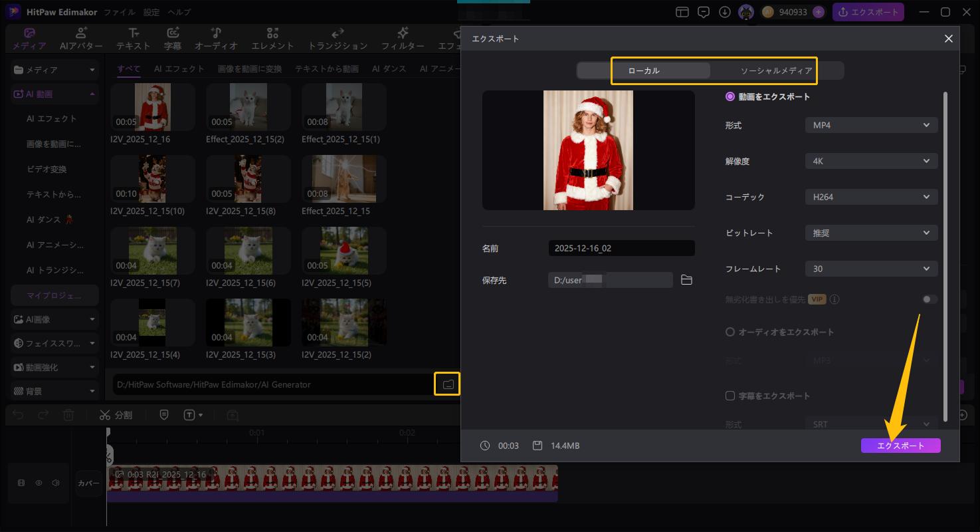
Task: Click the purple Export button in the dialog
Action: pos(900,446)
